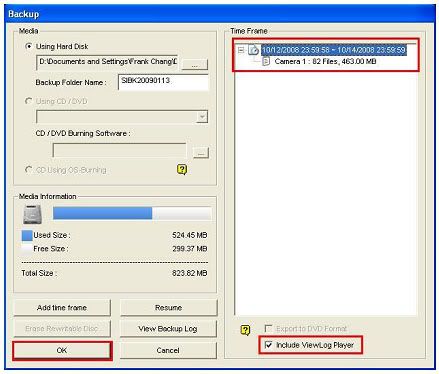Click the Free Size value 299.37 MB
This screenshot has width=439, height=374.
tap(190, 249)
